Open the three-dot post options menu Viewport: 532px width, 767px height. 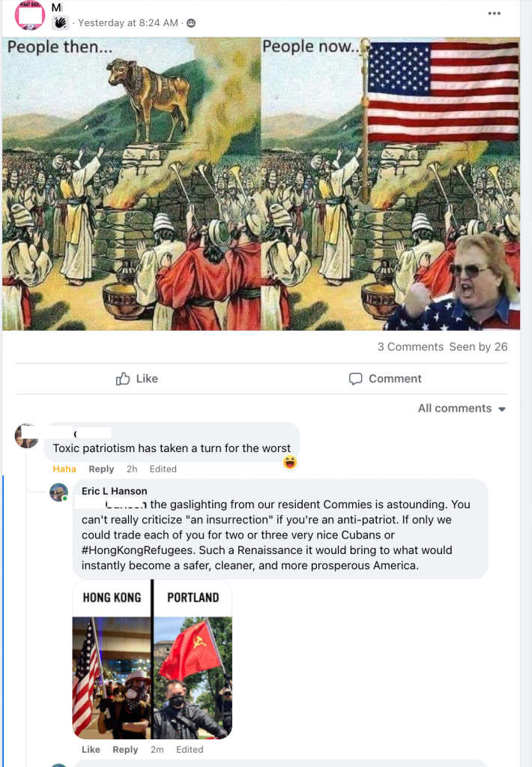(x=494, y=13)
